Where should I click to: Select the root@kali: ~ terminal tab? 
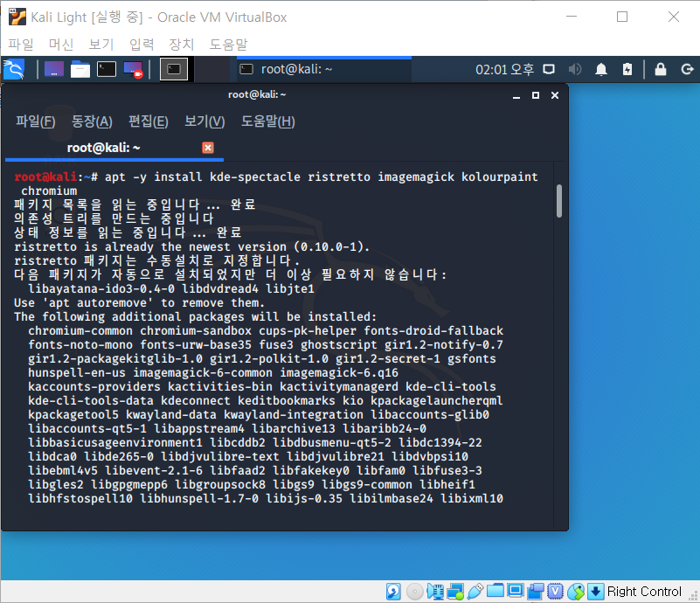[114, 148]
